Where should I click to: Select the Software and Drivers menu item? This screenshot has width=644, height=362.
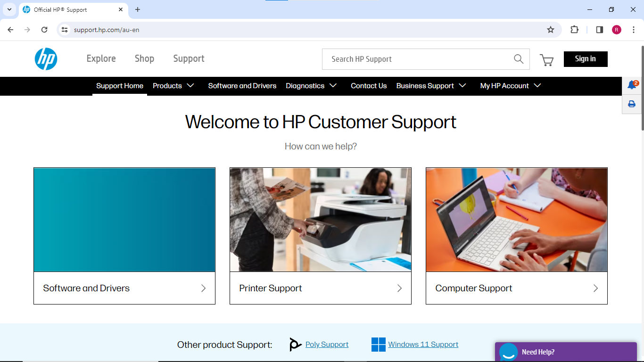click(x=242, y=86)
